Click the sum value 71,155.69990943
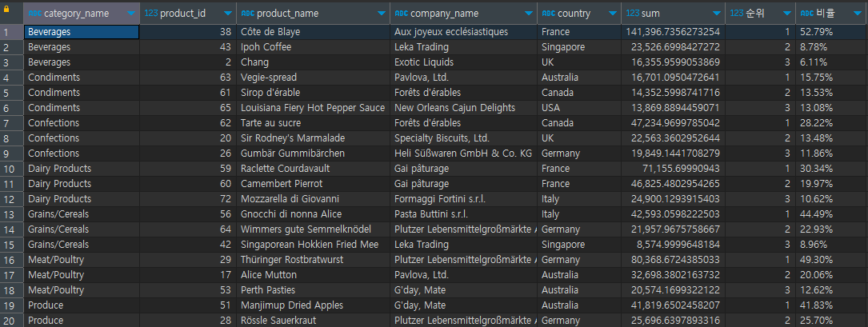This screenshot has width=868, height=327. coord(673,168)
